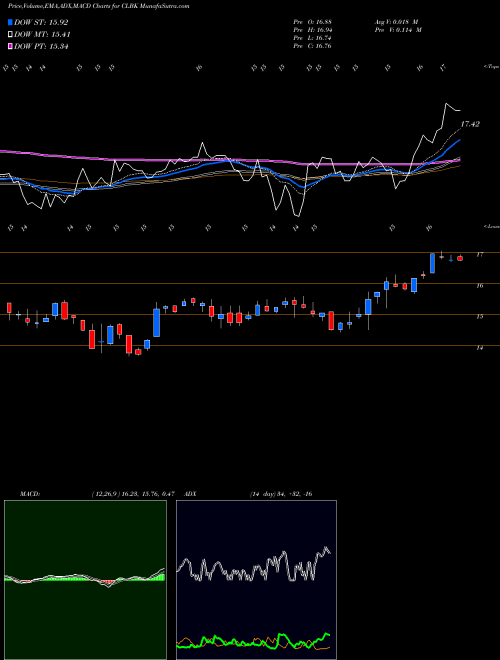The height and width of the screenshot is (660, 500).
Task: Click the 'Pre V: 0.114 M' volume text
Action: point(397,30)
